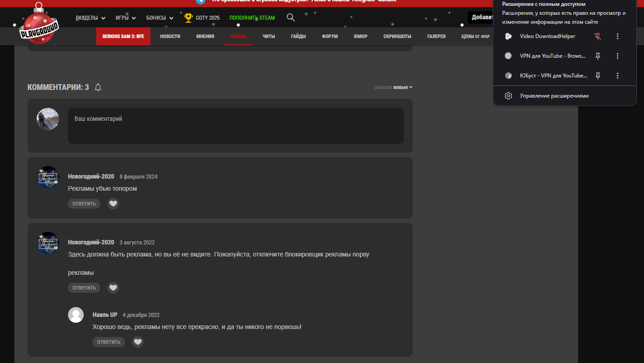This screenshot has width=644, height=363.
Task: Open the НОВОСТИ tab
Action: click(x=170, y=36)
